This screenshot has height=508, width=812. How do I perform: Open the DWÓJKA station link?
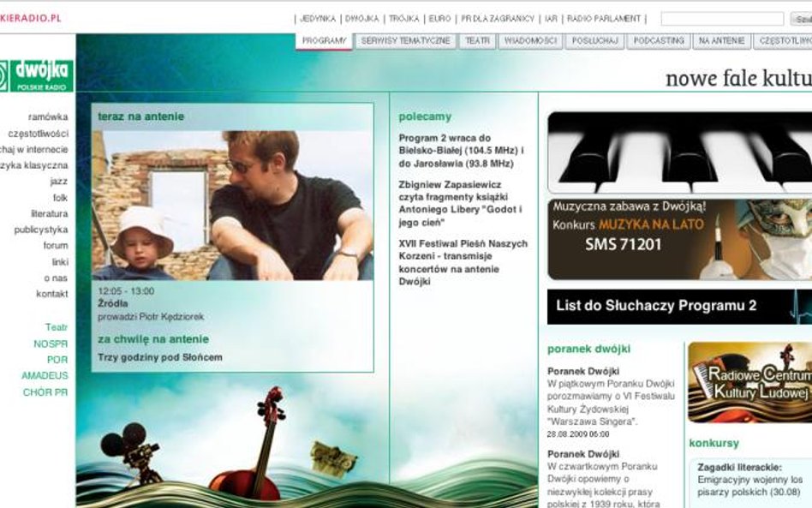[x=362, y=19]
